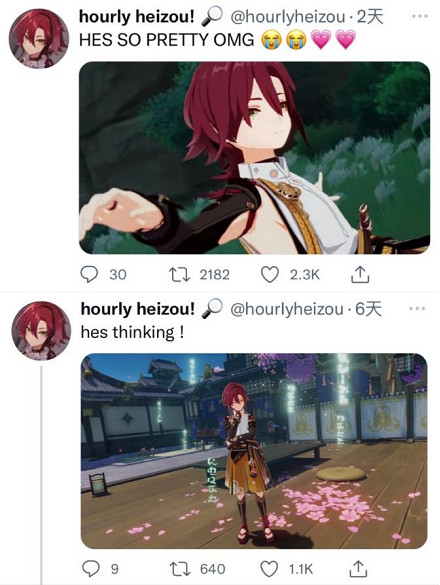View the Heizou thinking pose image

[254, 451]
